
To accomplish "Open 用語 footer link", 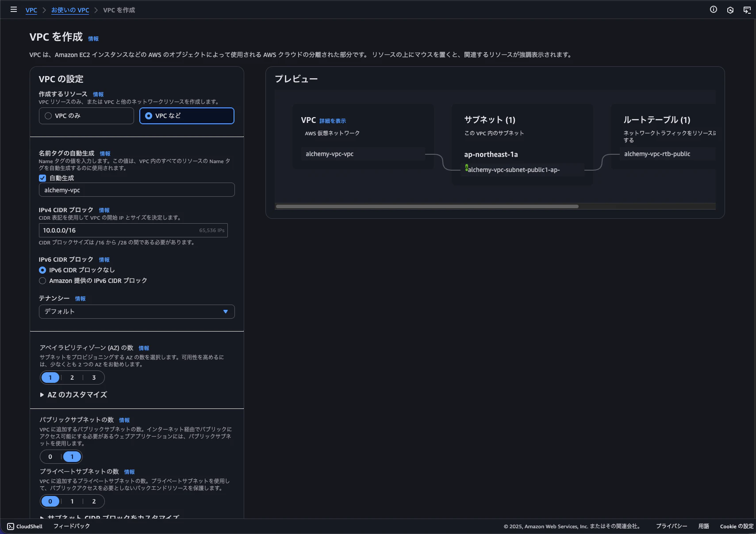I will point(704,526).
